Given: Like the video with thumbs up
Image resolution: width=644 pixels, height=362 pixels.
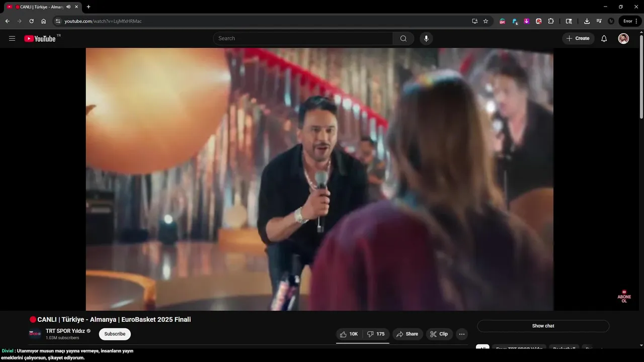Looking at the screenshot, I should pos(349,334).
